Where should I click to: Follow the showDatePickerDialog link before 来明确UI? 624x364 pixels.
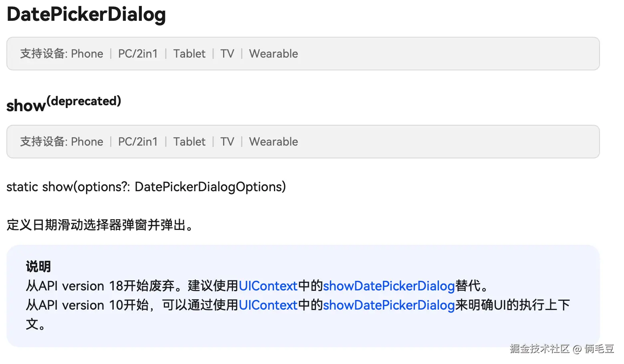[x=388, y=305]
